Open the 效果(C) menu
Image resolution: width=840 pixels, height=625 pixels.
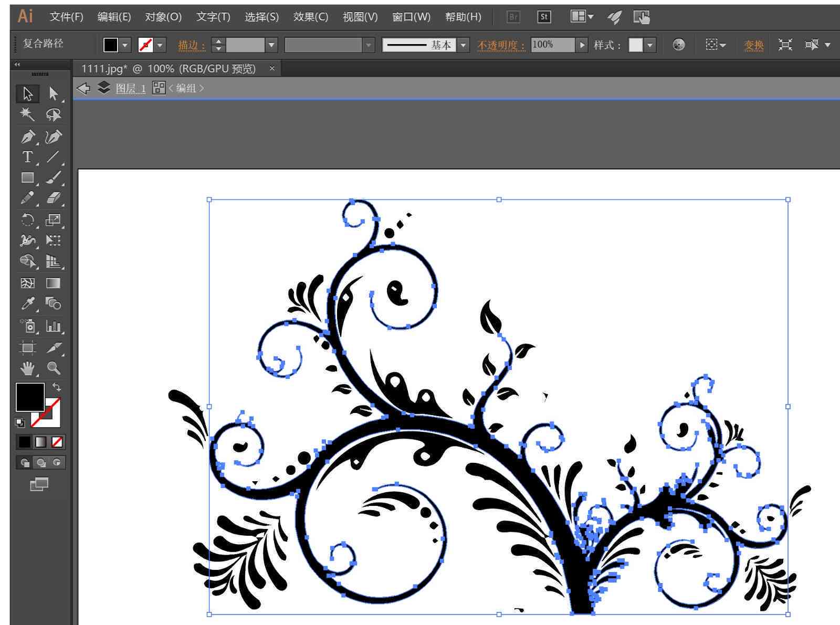tap(311, 17)
